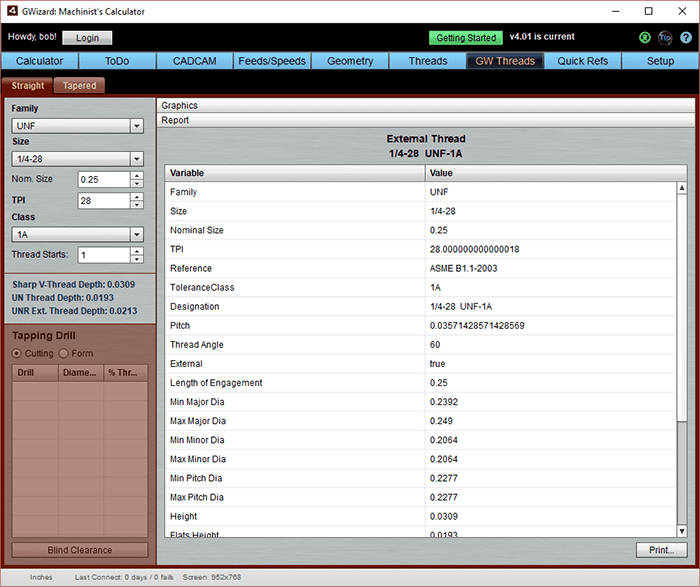Screen dimensions: 700x587
Task: Select the Cutting radio button
Action: (x=16, y=353)
